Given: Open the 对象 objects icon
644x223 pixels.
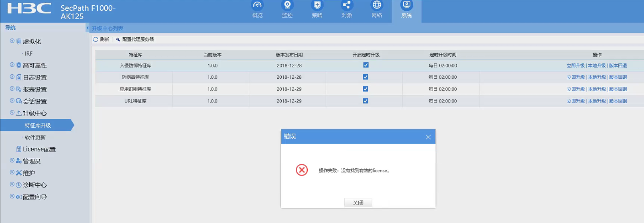Looking at the screenshot, I should click(347, 6).
